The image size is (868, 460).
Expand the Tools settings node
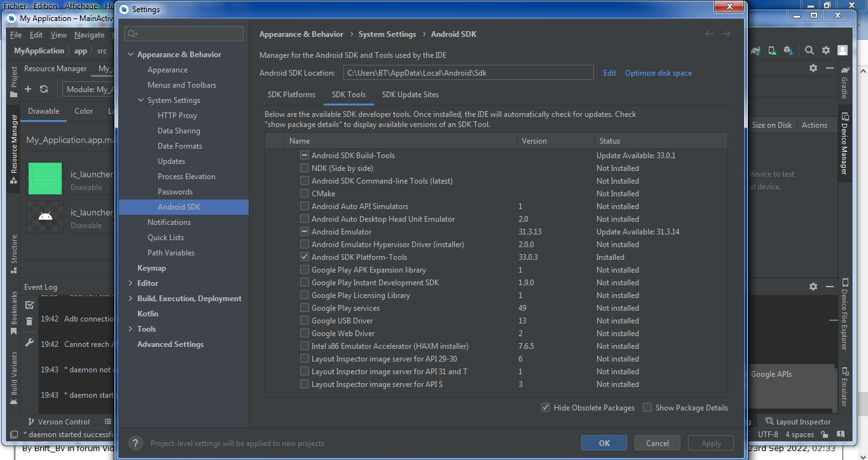pyautogui.click(x=130, y=329)
